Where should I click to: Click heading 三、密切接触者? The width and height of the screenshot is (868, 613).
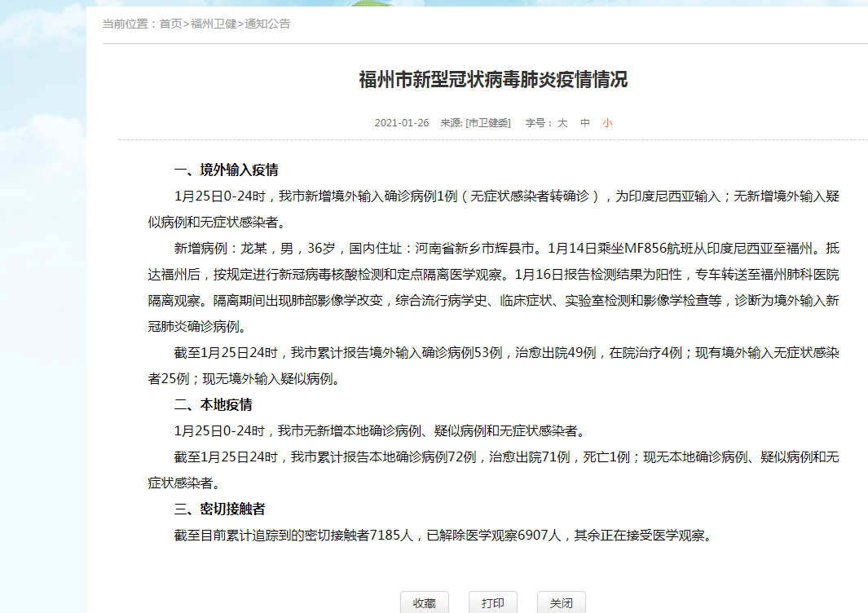click(220, 509)
